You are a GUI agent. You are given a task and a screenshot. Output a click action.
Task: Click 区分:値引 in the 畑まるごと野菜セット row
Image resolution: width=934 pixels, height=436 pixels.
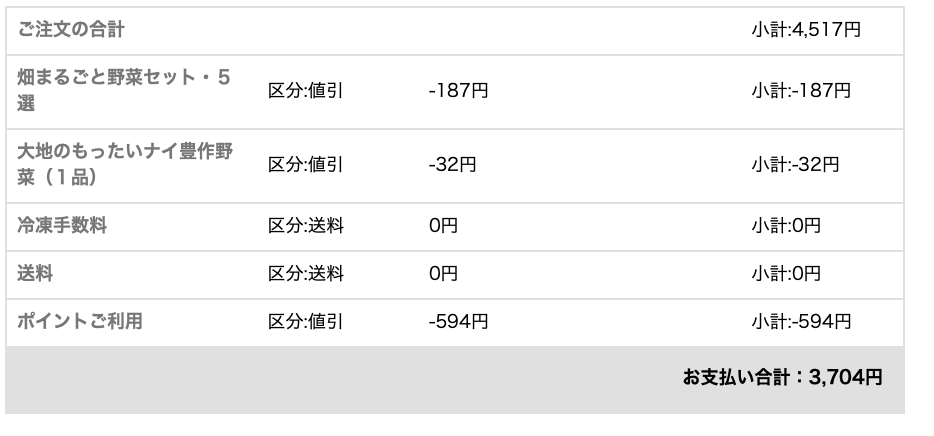coord(305,91)
